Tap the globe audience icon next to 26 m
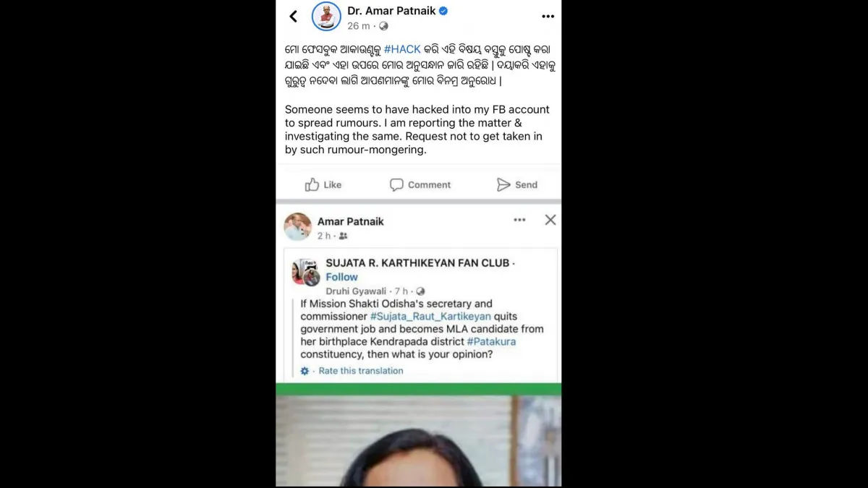Viewport: 868px width, 488px height. click(383, 26)
